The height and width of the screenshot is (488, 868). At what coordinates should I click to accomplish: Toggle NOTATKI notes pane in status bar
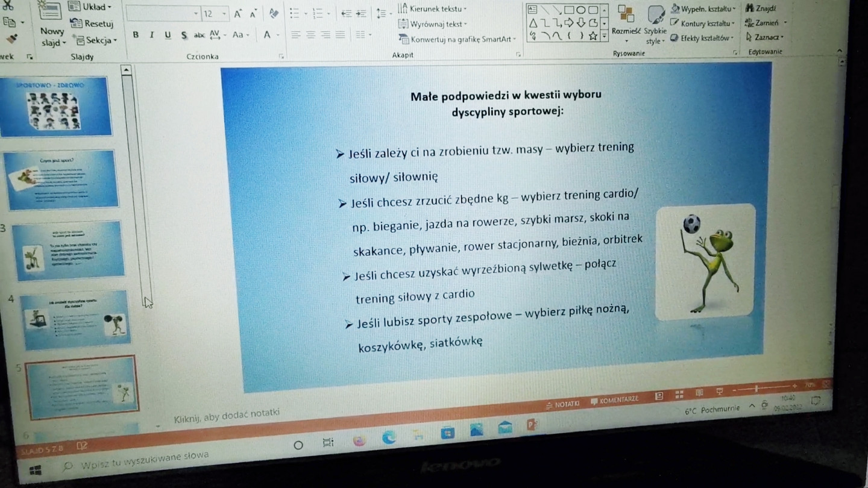(x=562, y=404)
